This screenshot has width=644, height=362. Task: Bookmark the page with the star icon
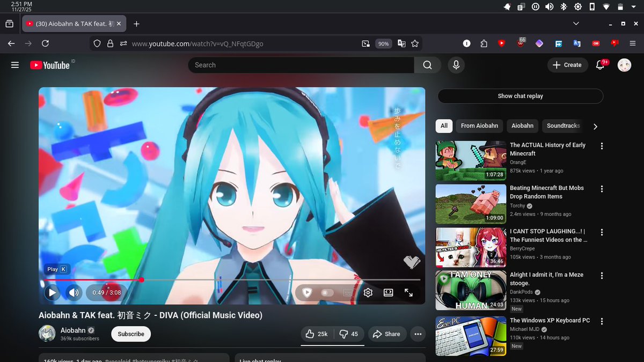(415, 43)
